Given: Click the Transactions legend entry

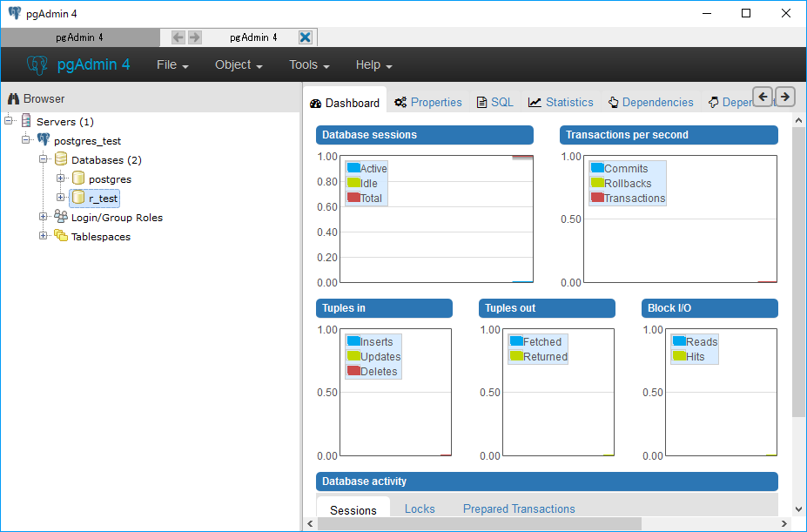Looking at the screenshot, I should pos(628,198).
